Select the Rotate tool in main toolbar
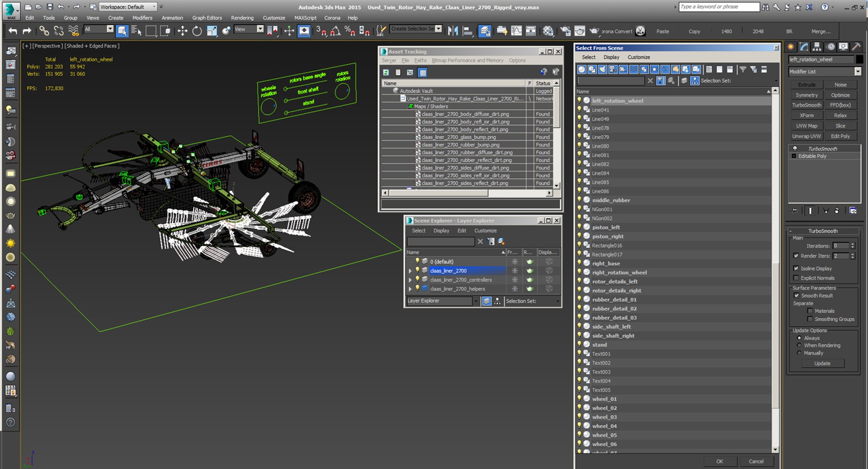 pos(197,31)
